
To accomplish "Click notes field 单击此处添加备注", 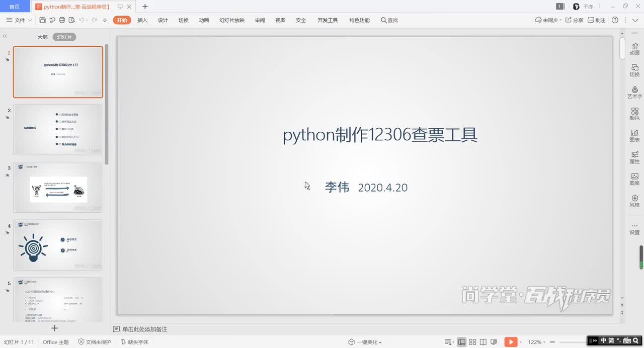I will point(144,329).
